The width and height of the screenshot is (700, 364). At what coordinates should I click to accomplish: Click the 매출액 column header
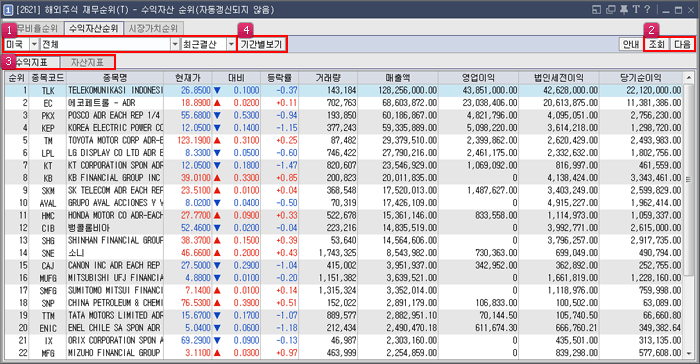398,78
